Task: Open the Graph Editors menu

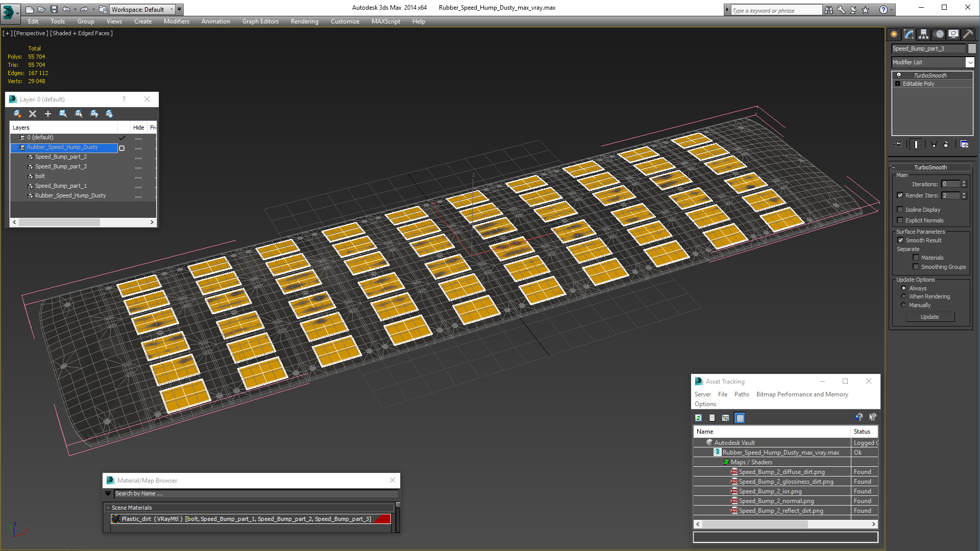Action: 260,21
